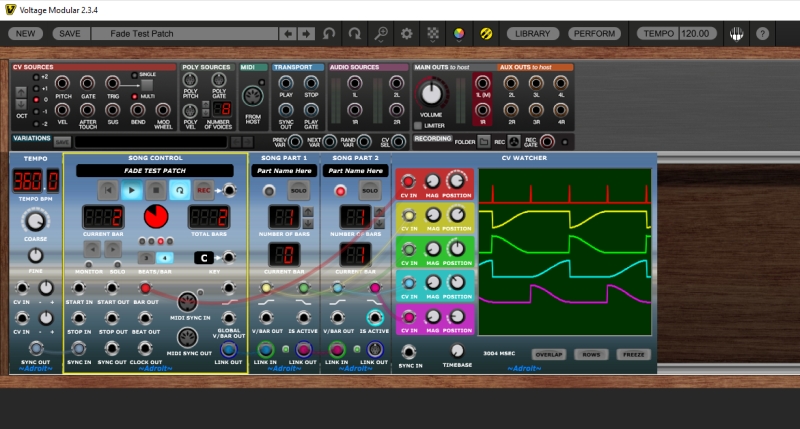Switch to the PERFORM view

594,34
